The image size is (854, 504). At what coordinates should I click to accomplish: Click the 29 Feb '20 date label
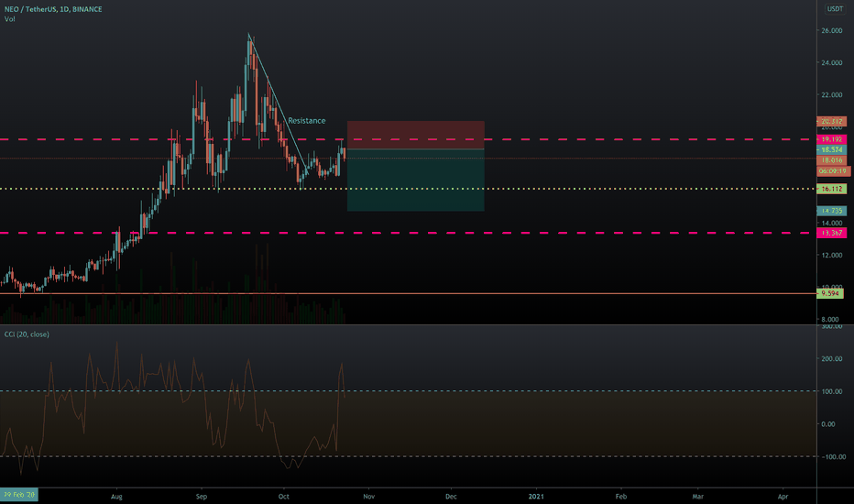coord(19,495)
